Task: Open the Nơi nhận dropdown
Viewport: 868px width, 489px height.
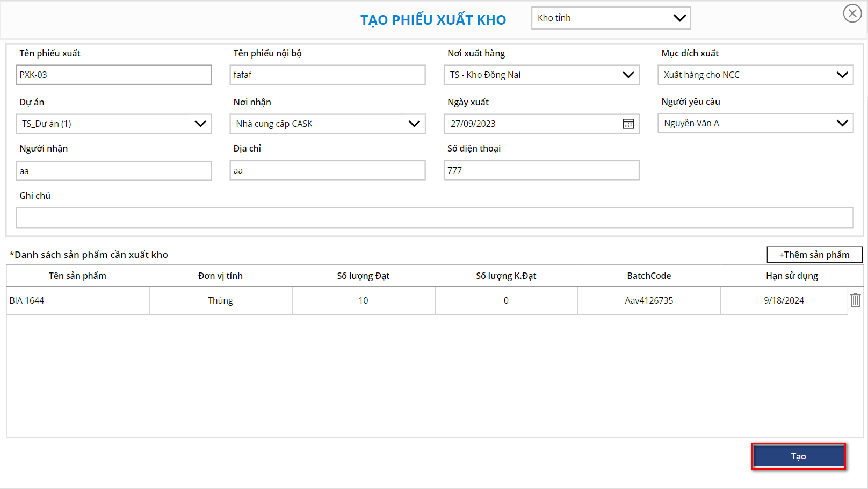Action: pos(327,124)
